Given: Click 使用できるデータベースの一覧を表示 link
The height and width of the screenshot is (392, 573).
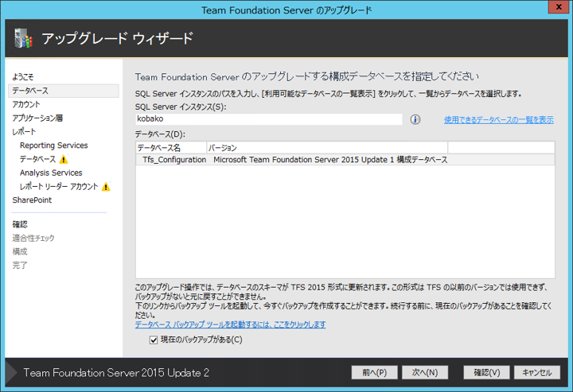Looking at the screenshot, I should [499, 120].
